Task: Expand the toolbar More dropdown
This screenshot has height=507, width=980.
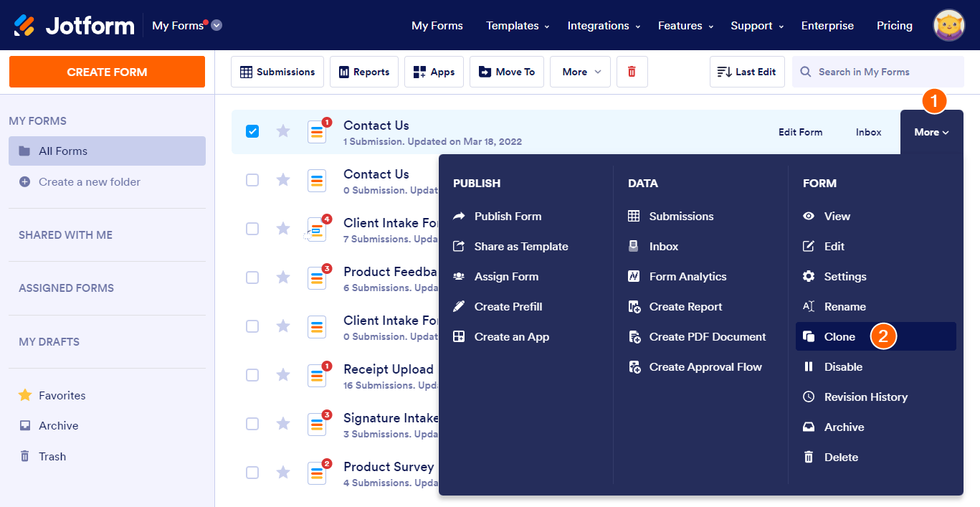Action: pos(580,72)
